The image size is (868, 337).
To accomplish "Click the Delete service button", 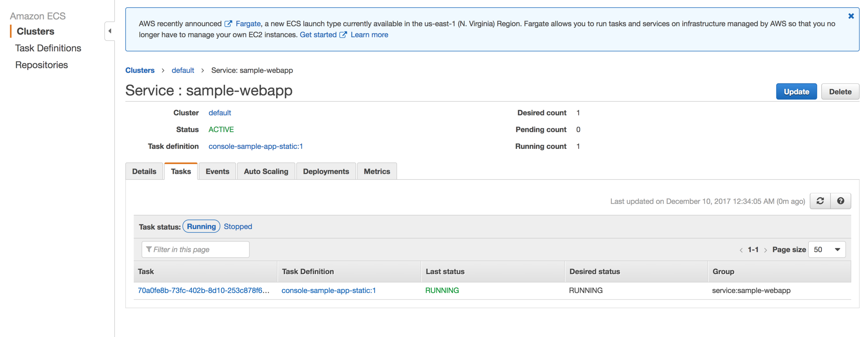I will click(840, 92).
